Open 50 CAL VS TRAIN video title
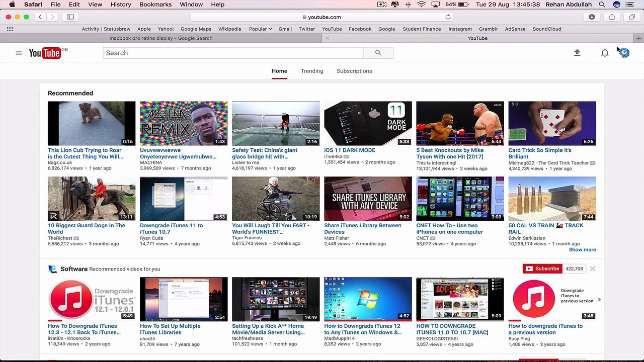This screenshot has height=362, width=644. tap(546, 229)
